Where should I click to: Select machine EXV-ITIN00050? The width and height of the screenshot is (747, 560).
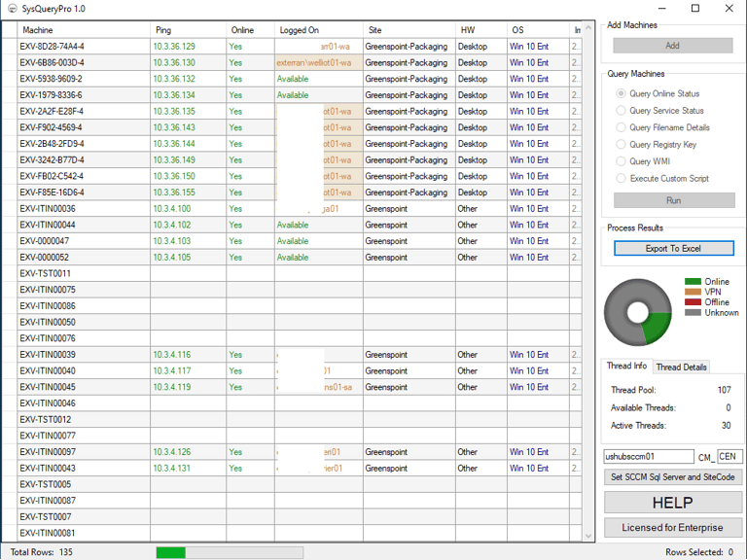tap(48, 322)
